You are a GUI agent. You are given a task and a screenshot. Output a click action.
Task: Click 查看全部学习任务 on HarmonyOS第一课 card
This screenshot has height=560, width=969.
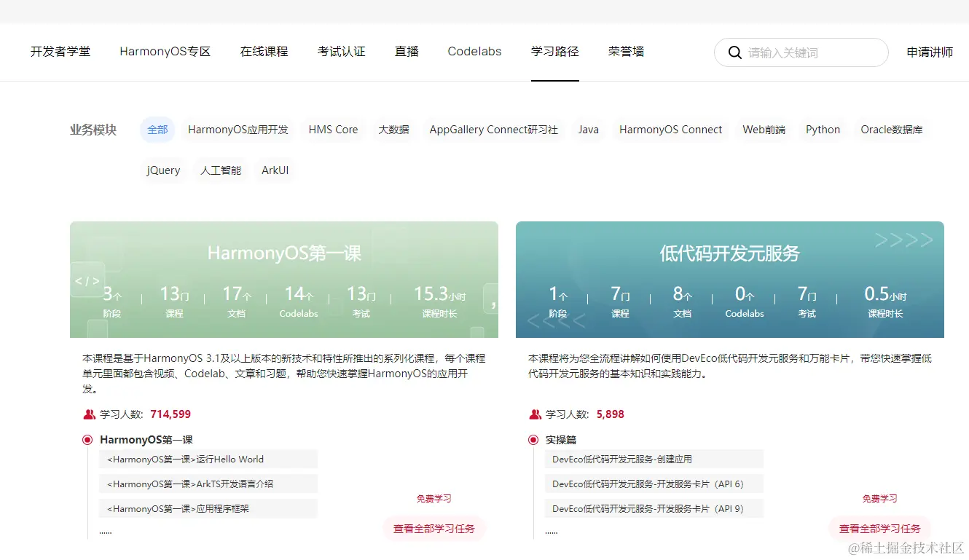pyautogui.click(x=434, y=529)
